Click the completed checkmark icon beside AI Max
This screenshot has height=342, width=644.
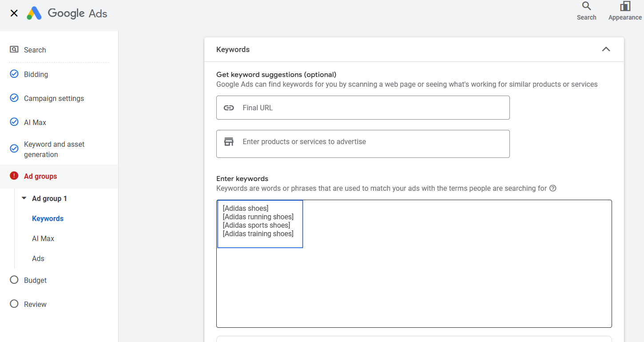tap(14, 122)
